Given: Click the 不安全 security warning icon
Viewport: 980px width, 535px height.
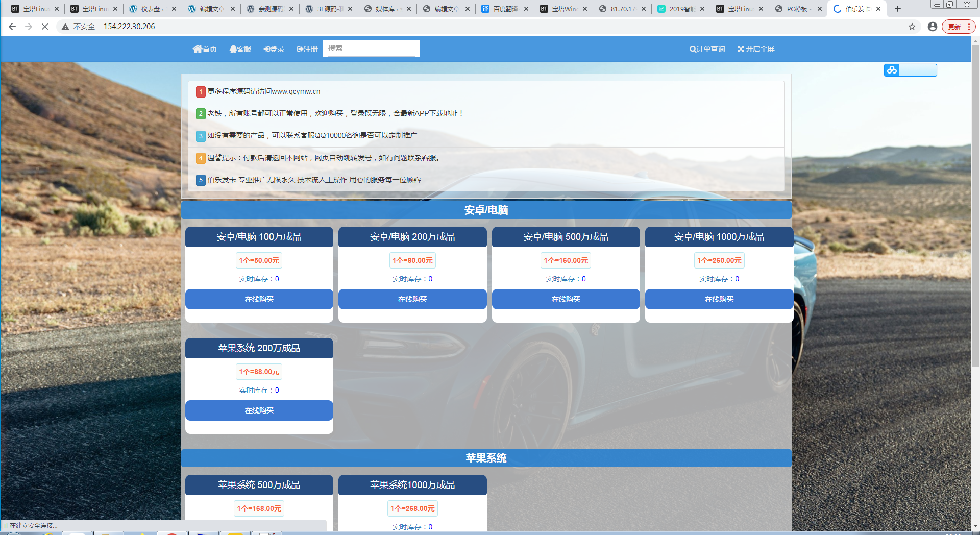Looking at the screenshot, I should [x=65, y=27].
